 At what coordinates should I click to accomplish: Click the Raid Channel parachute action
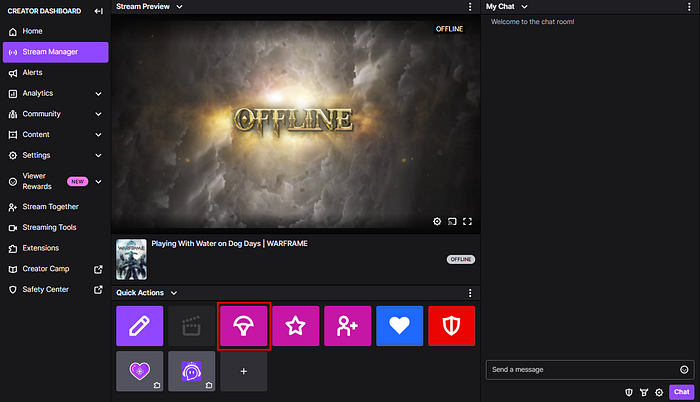(244, 326)
